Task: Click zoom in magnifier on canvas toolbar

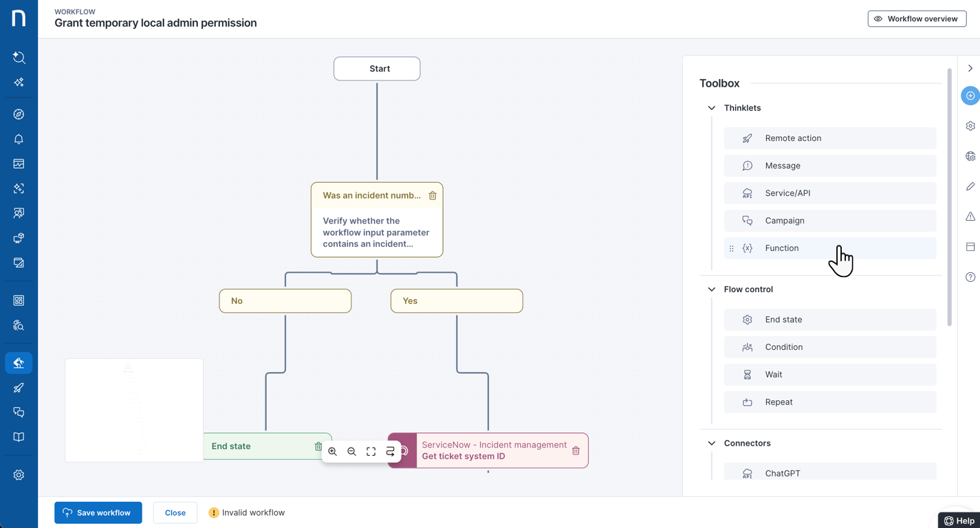Action: 332,452
